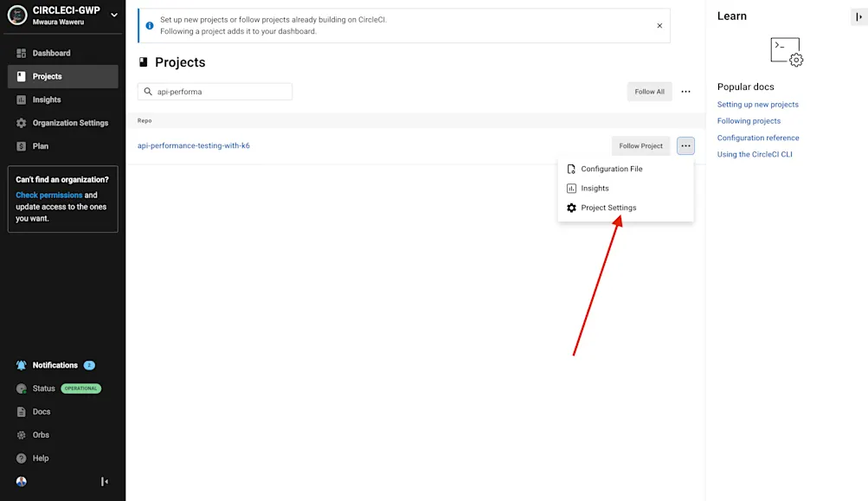The height and width of the screenshot is (501, 868).
Task: Click the Projects heading icon
Action: [144, 62]
